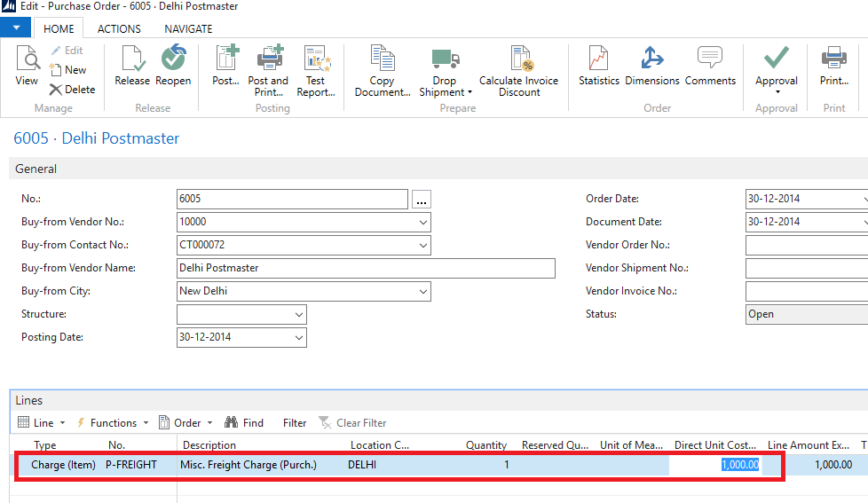The height and width of the screenshot is (503, 868).
Task: Open the blue application menu dropdown
Action: (15, 28)
